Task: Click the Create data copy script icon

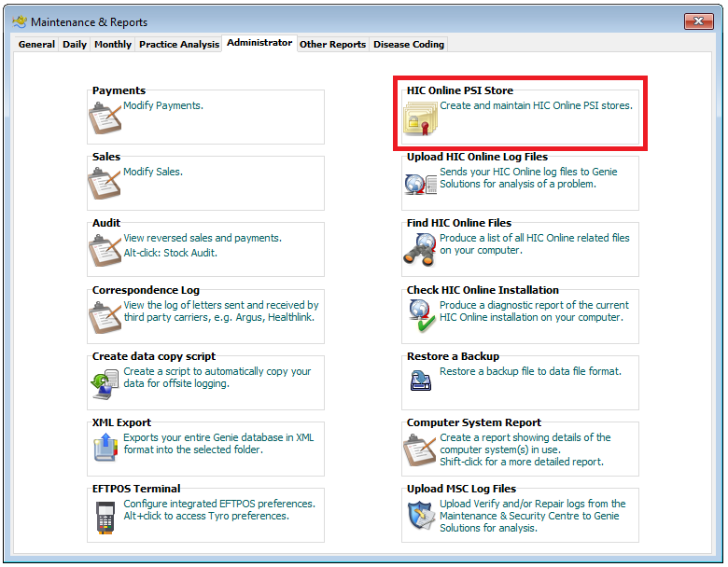Action: pyautogui.click(x=105, y=382)
